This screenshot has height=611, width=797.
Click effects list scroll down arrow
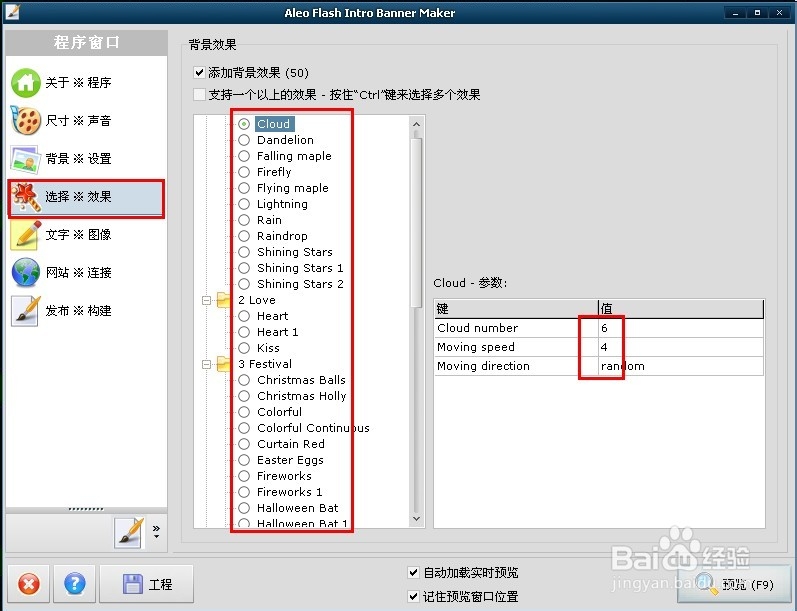point(416,518)
